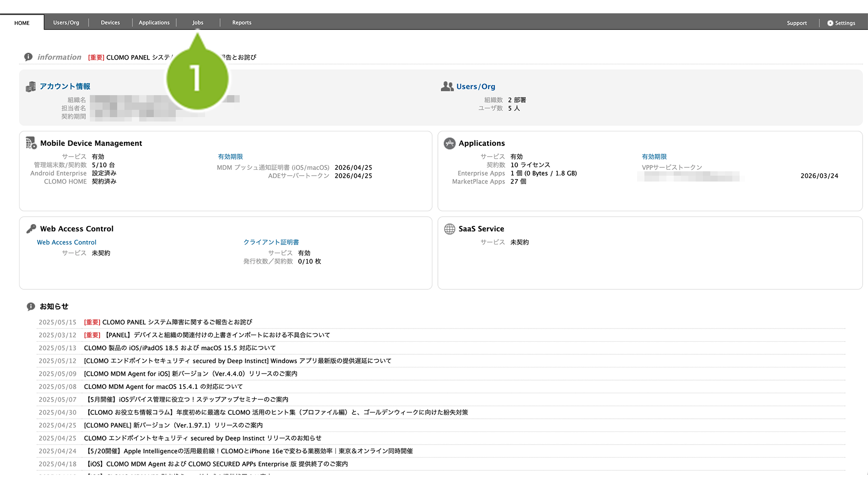Open the HOME tab

(x=22, y=23)
